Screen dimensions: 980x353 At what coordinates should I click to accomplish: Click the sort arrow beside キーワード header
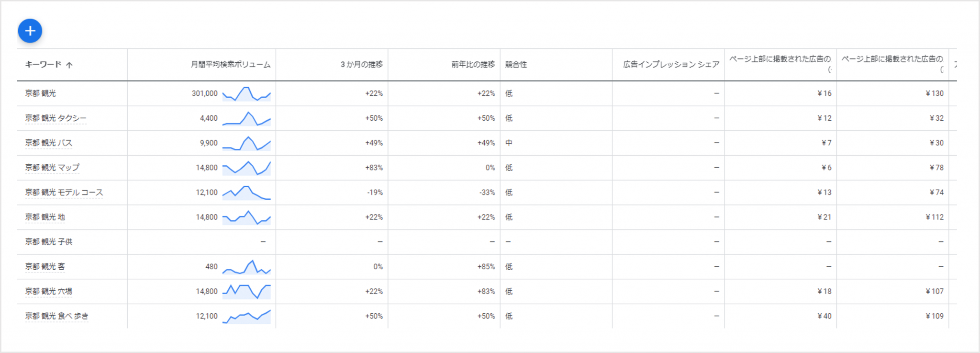[69, 65]
